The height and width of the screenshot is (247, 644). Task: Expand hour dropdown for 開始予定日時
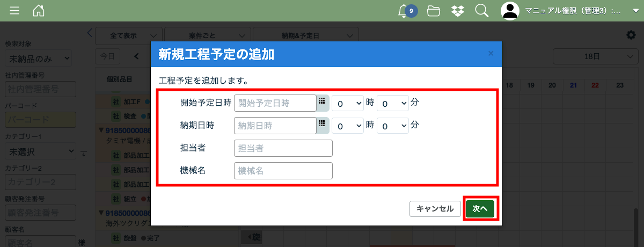coord(347,103)
